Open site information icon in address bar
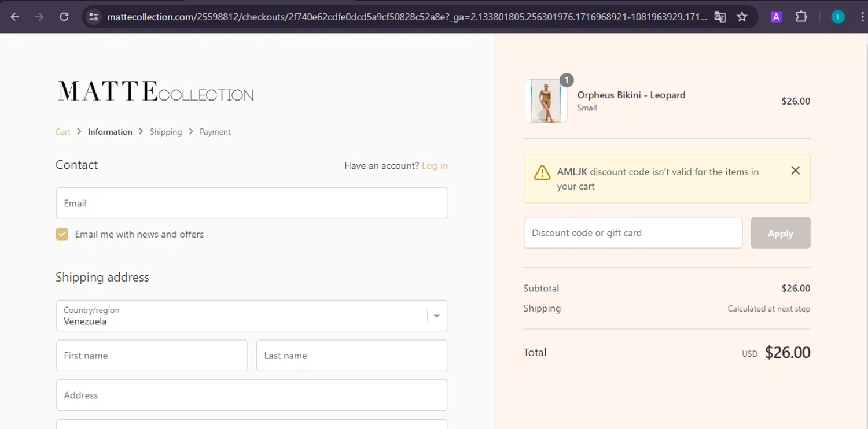This screenshot has width=868, height=429. pos(93,17)
